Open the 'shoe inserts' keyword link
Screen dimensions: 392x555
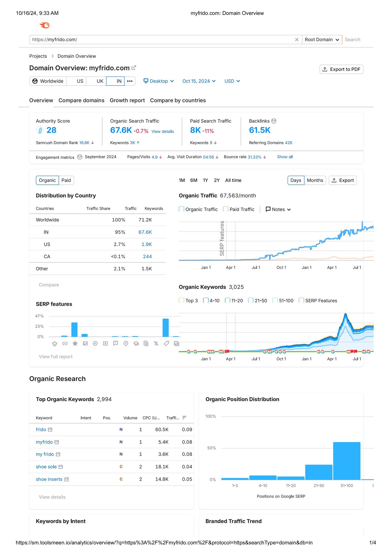point(49,479)
